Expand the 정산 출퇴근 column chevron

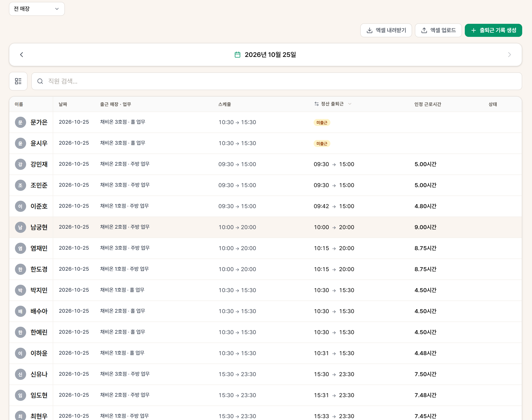(x=350, y=104)
